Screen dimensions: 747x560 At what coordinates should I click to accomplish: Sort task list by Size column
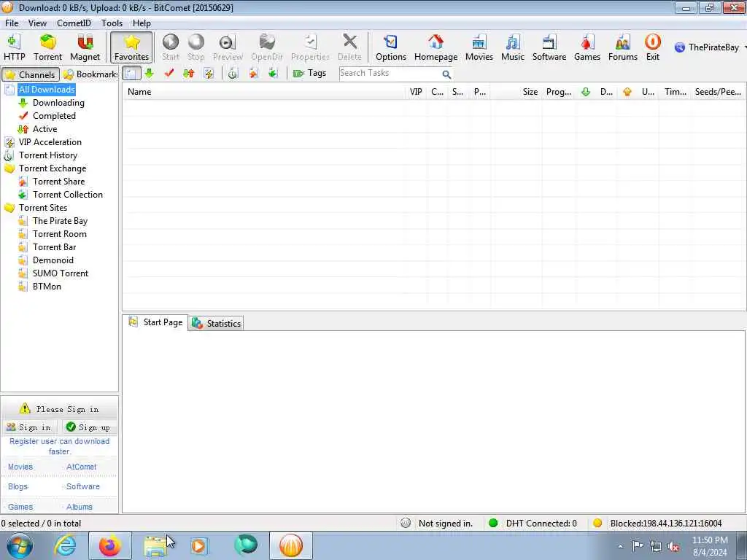516,92
